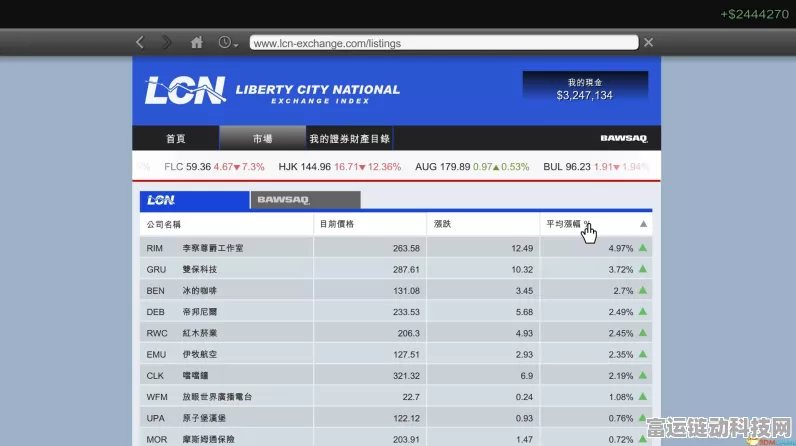Click 2.49% in DEB row

point(621,313)
